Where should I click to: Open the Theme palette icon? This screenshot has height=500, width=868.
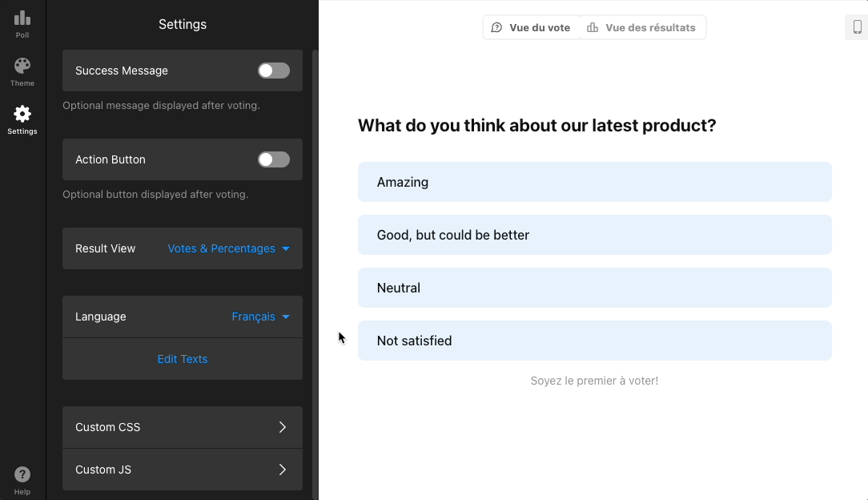coord(22,67)
